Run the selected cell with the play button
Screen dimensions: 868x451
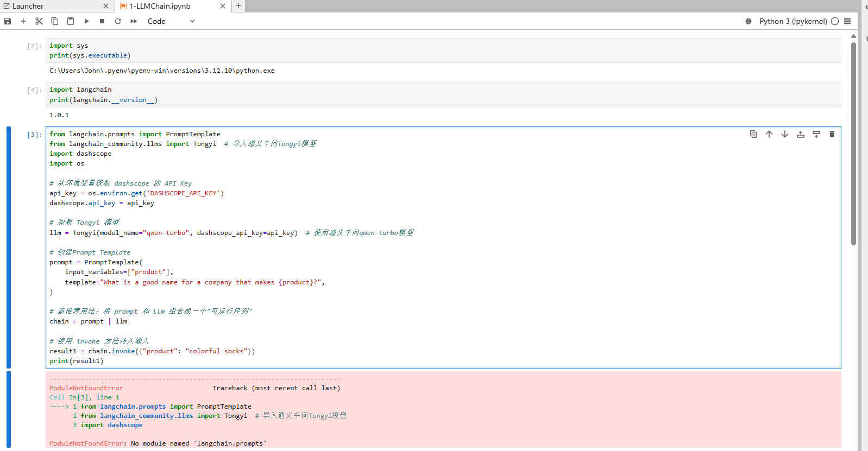[x=86, y=21]
